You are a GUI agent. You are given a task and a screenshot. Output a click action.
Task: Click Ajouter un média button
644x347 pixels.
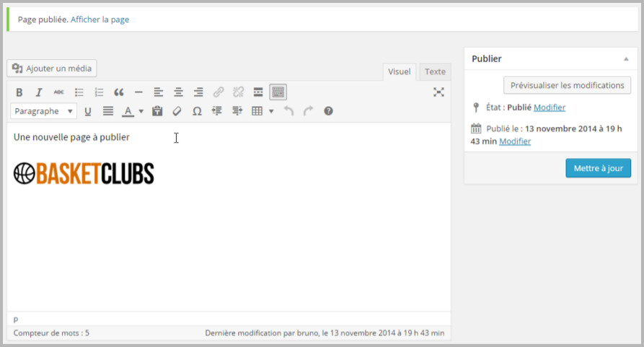point(52,69)
